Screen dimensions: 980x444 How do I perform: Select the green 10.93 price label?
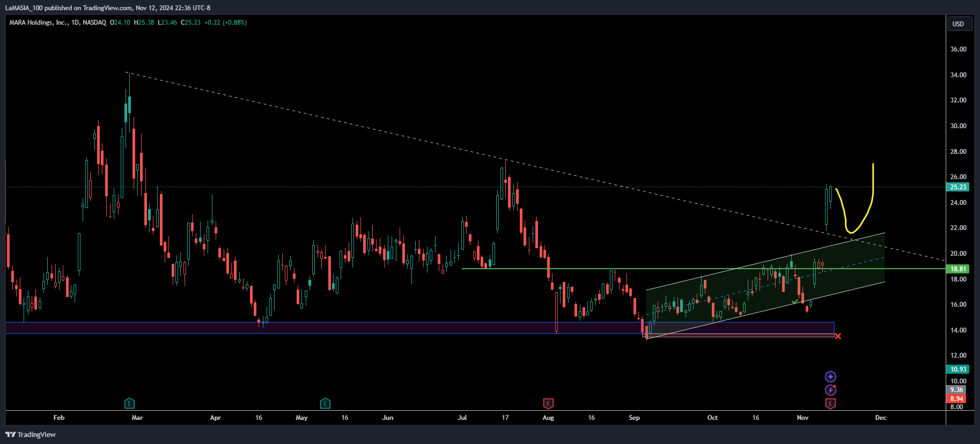[958, 369]
